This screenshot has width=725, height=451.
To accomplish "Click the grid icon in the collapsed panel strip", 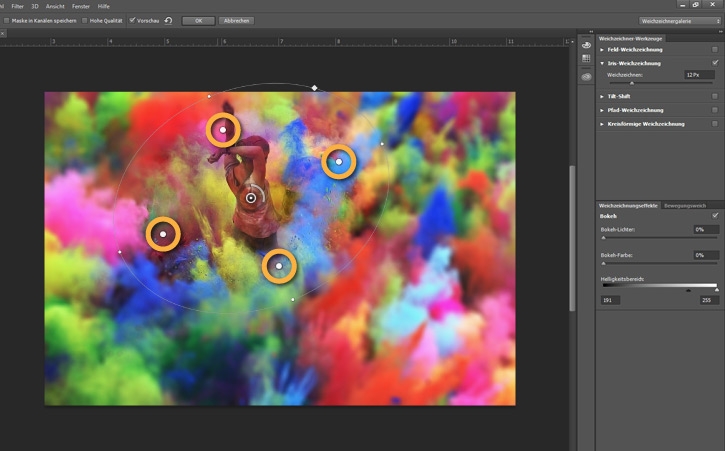I will (x=586, y=59).
